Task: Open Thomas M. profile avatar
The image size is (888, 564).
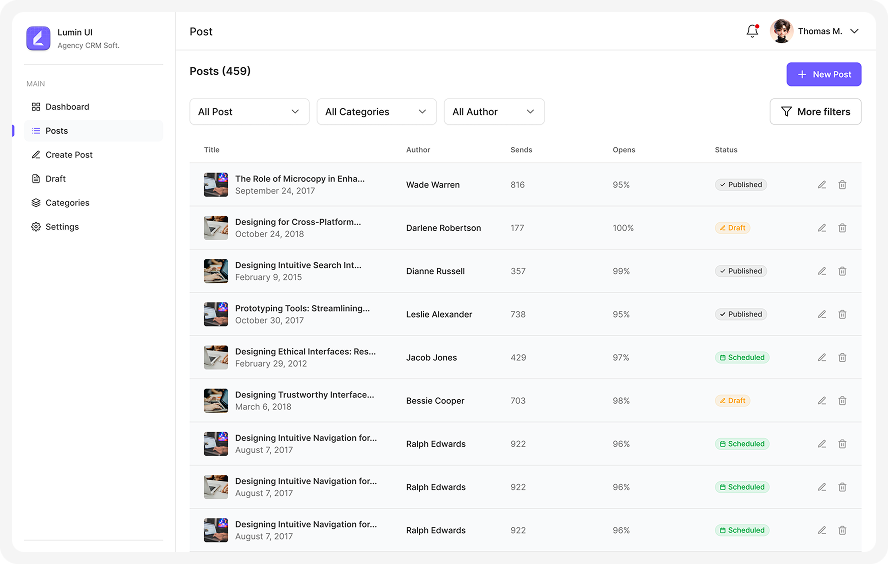Action: click(x=782, y=31)
